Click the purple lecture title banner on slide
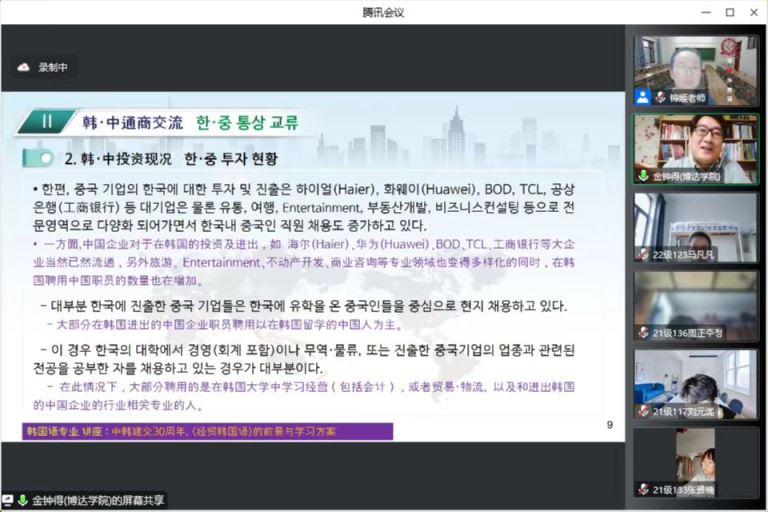The image size is (768, 512). pyautogui.click(x=207, y=431)
